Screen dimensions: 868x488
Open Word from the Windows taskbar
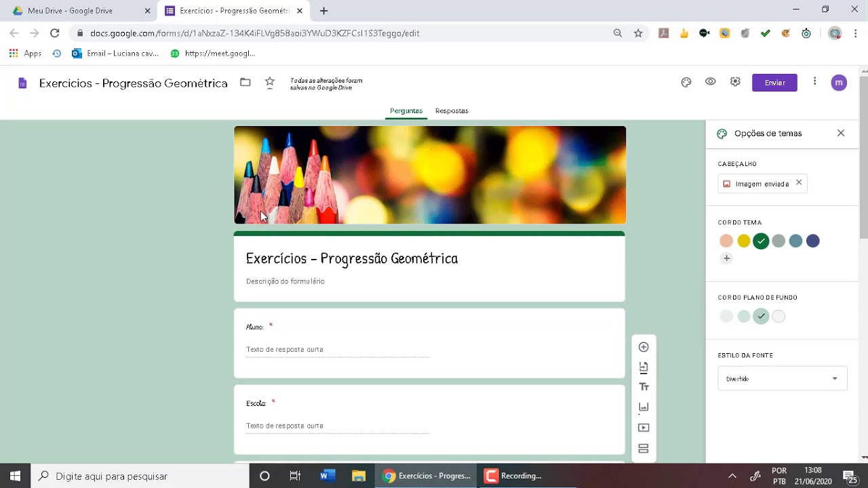(x=328, y=476)
